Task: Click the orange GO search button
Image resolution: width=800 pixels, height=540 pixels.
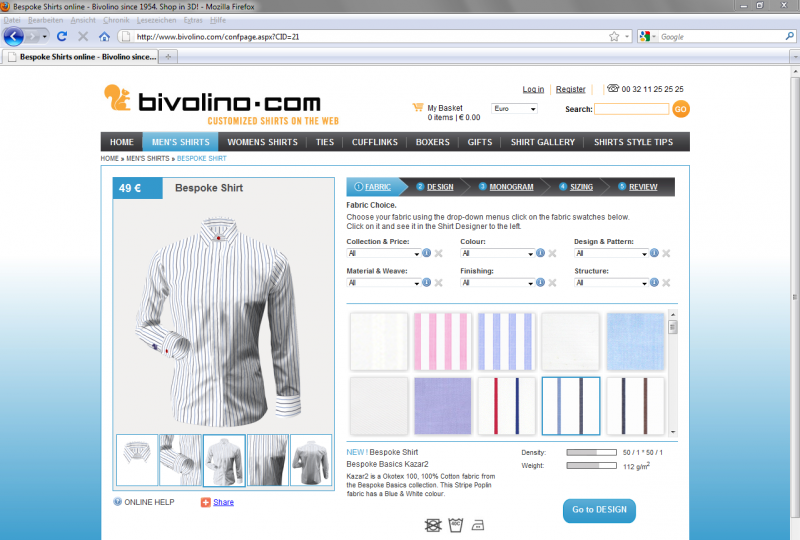Action: coord(681,109)
